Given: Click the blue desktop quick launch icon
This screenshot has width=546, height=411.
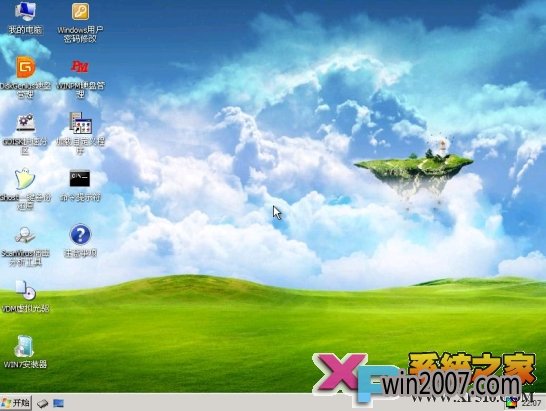Looking at the screenshot, I should tap(58, 403).
